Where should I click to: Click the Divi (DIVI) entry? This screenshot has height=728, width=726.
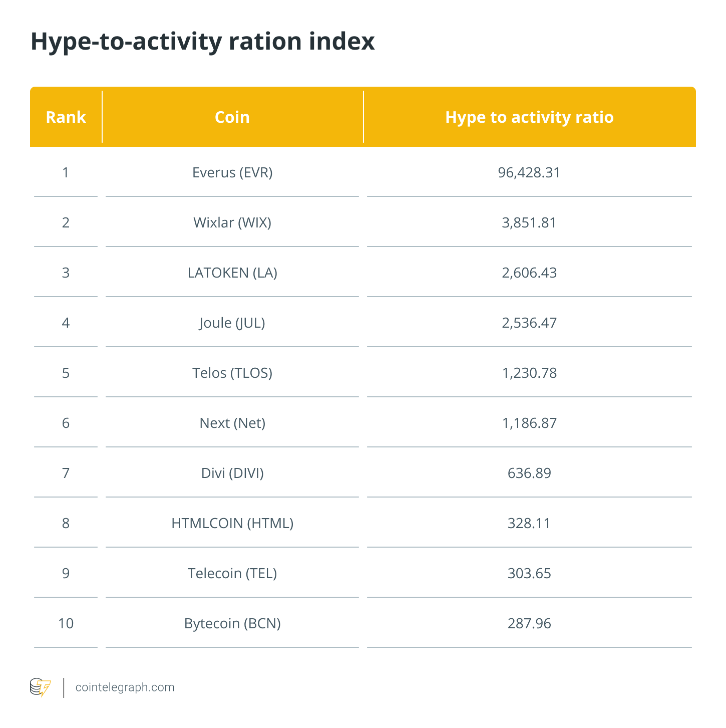click(x=232, y=473)
